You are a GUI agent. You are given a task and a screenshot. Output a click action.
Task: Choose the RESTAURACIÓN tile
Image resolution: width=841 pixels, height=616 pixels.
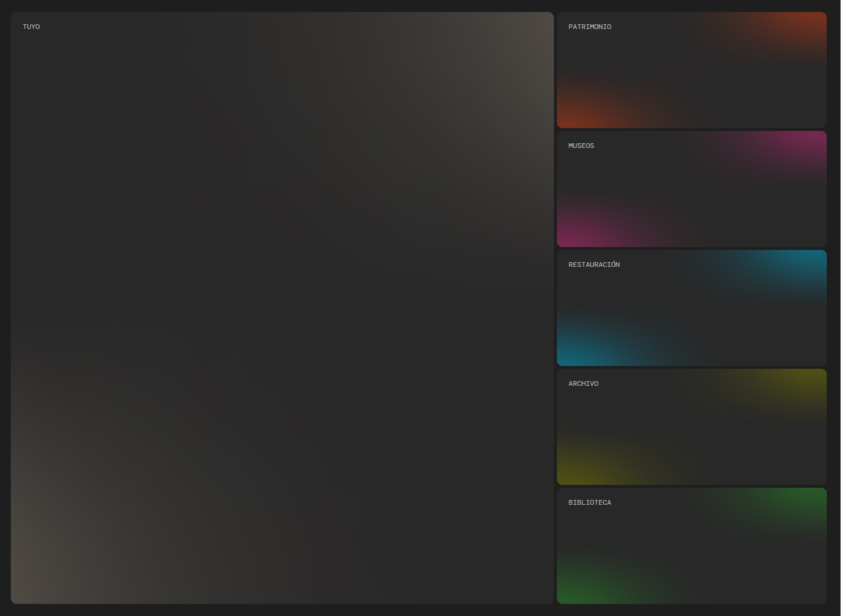pos(691,308)
